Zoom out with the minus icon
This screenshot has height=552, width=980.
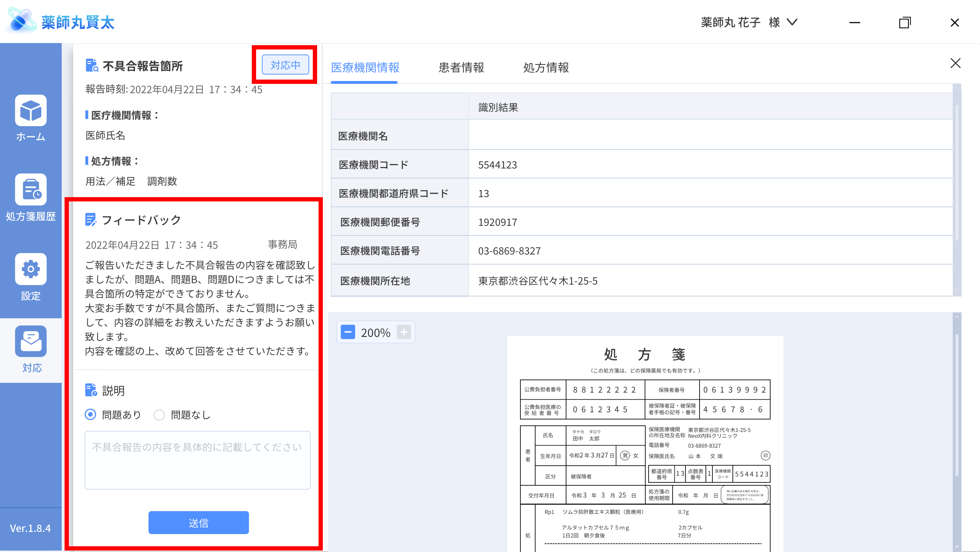point(348,332)
